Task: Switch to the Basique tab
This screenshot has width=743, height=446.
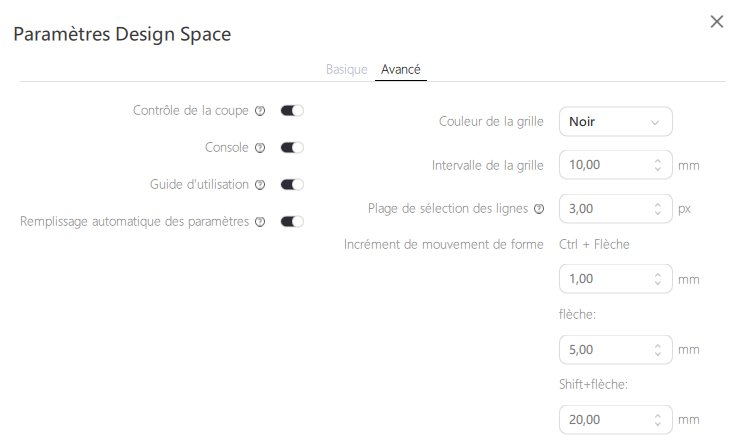Action: (x=347, y=70)
